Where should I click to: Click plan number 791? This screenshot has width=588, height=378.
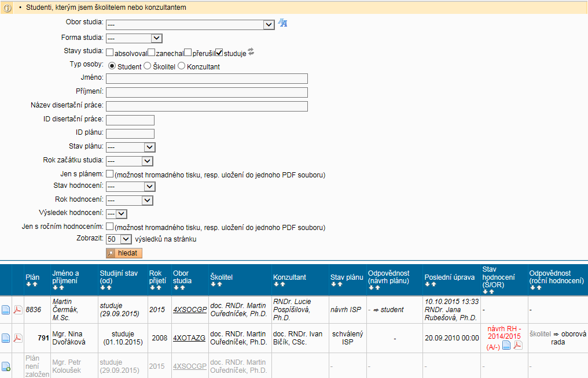point(43,338)
